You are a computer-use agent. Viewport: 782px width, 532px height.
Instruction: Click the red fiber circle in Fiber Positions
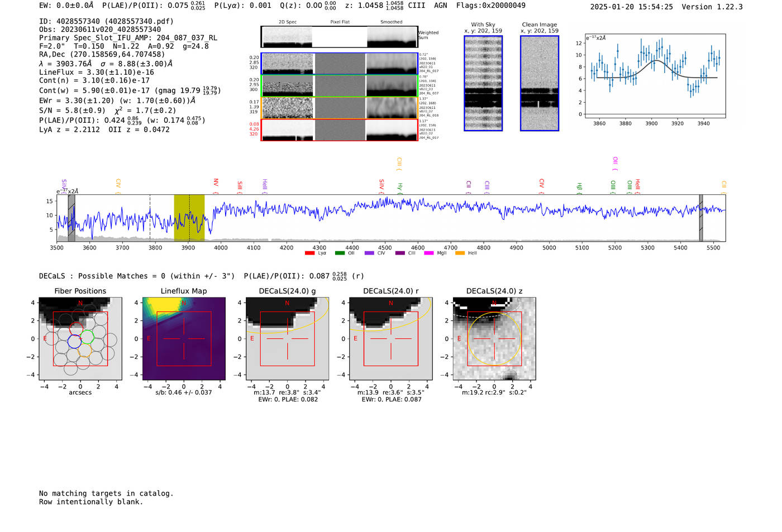click(x=76, y=329)
